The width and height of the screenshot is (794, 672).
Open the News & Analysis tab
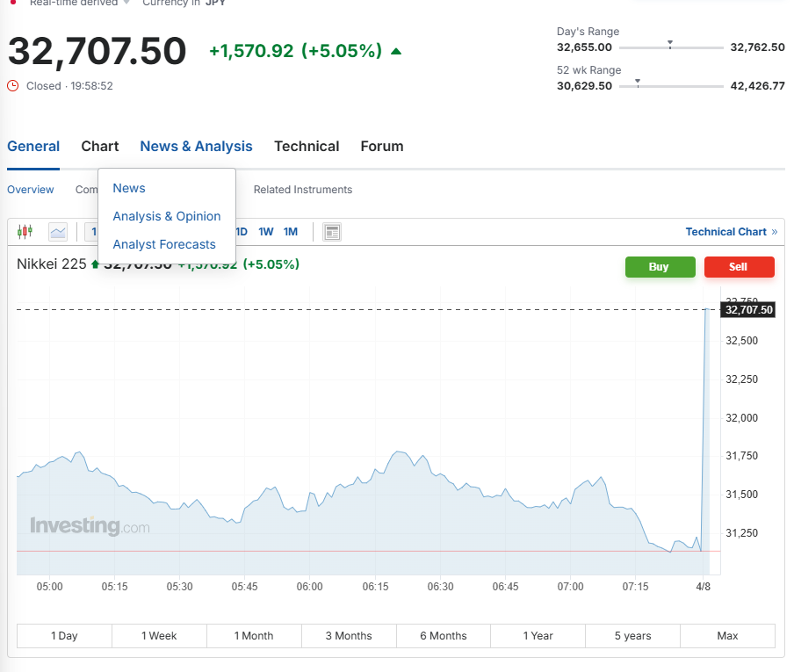pyautogui.click(x=196, y=147)
